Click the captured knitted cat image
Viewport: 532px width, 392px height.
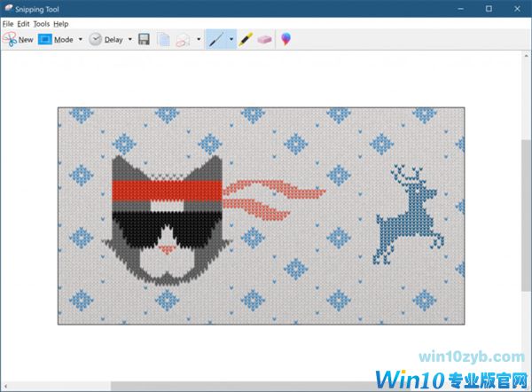click(x=262, y=216)
